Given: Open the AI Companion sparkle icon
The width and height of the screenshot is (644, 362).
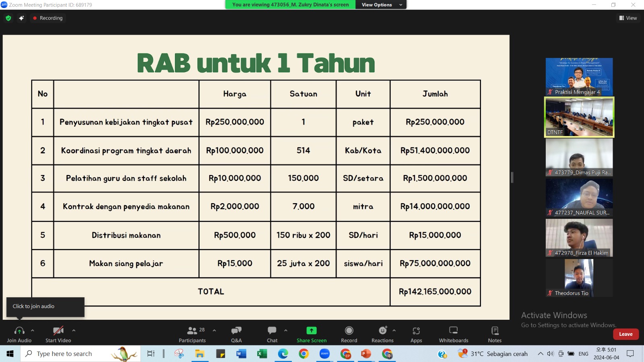Looking at the screenshot, I should 21,18.
